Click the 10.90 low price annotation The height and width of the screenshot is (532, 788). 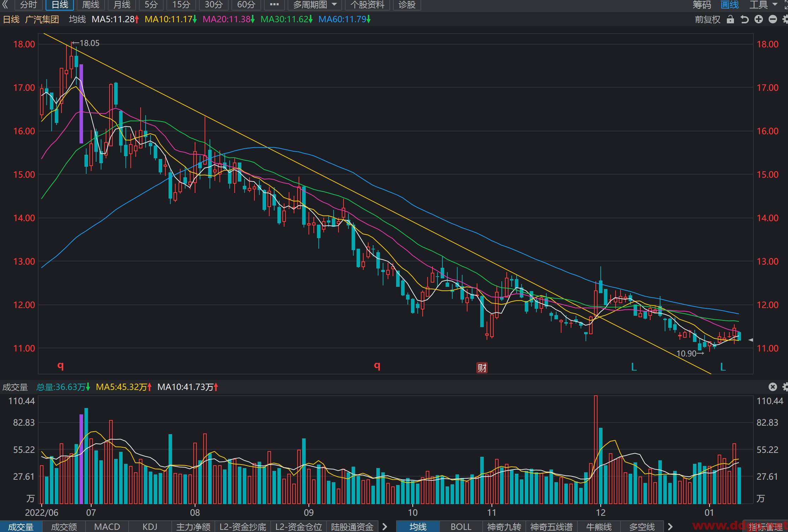(x=690, y=353)
